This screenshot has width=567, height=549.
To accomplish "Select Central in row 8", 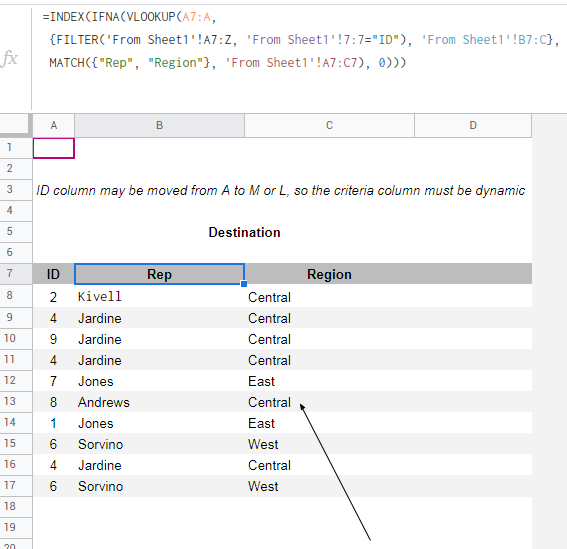I will (x=329, y=297).
